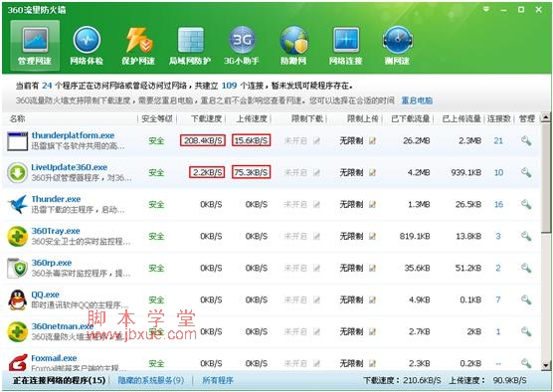The image size is (553, 392).
Task: Edit upload limit for LiveUpdate360.exe
Action: click(372, 172)
